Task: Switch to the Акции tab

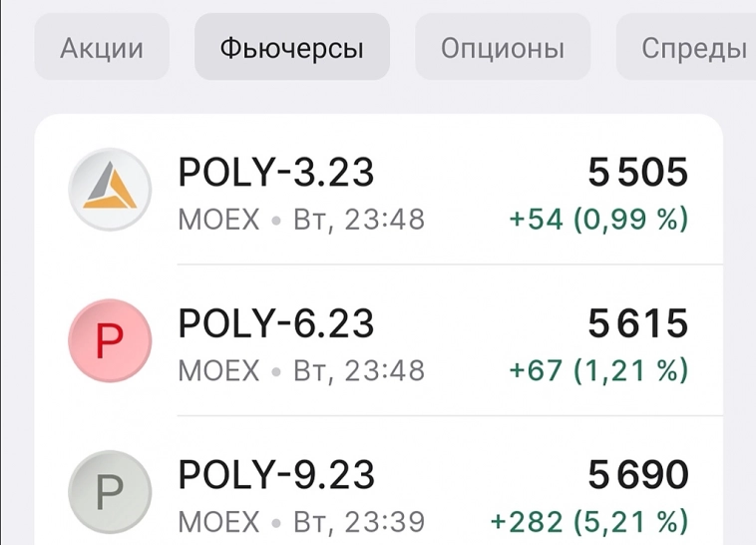Action: point(102,48)
